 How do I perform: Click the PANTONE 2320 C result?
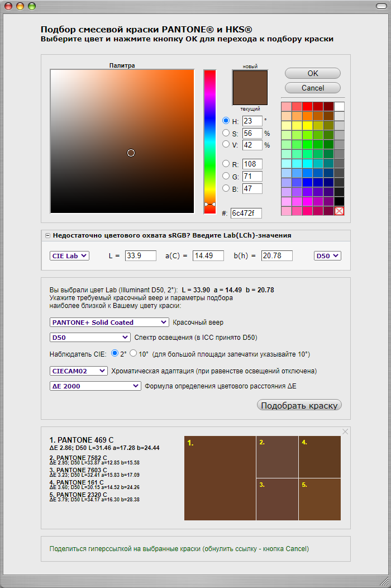click(x=78, y=495)
